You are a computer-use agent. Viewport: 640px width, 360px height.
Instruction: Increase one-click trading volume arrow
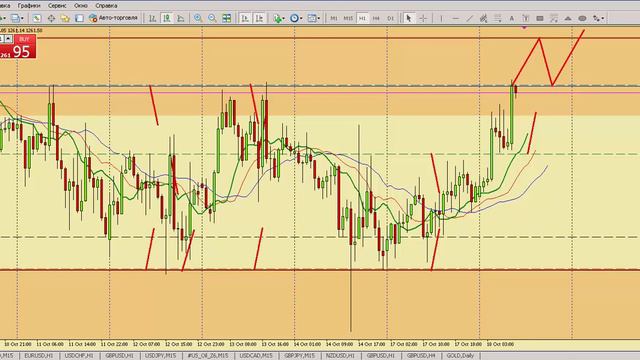point(8,39)
